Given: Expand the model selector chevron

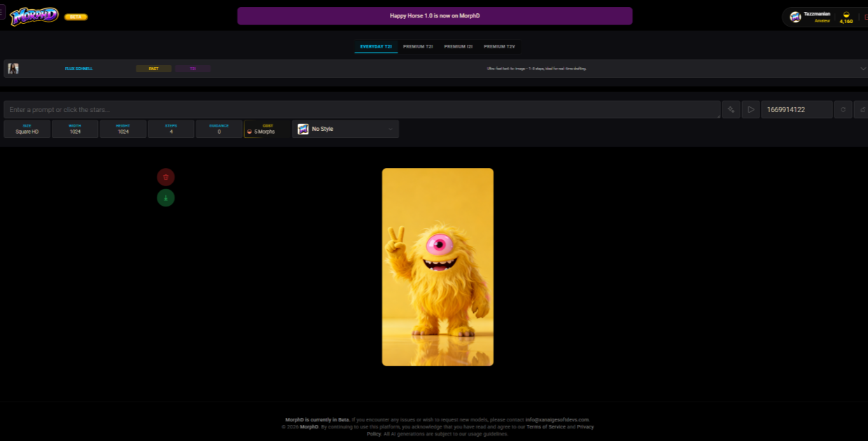Looking at the screenshot, I should [862, 69].
